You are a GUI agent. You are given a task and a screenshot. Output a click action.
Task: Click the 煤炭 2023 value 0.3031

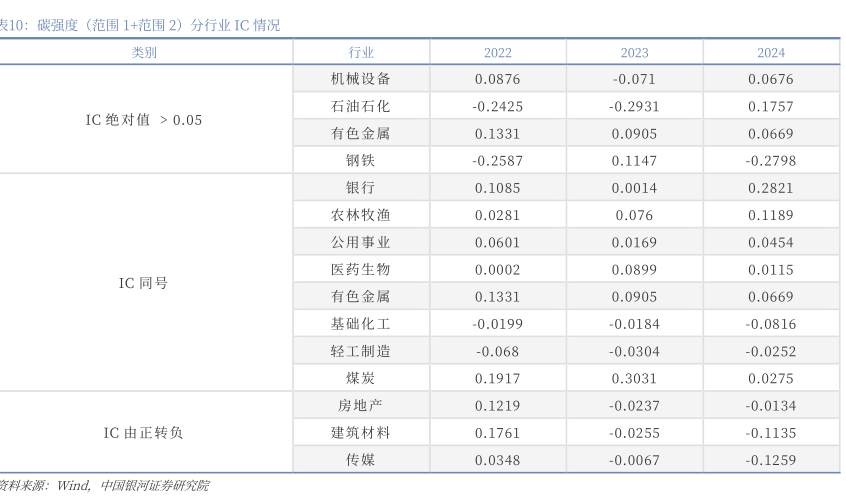pyautogui.click(x=634, y=378)
